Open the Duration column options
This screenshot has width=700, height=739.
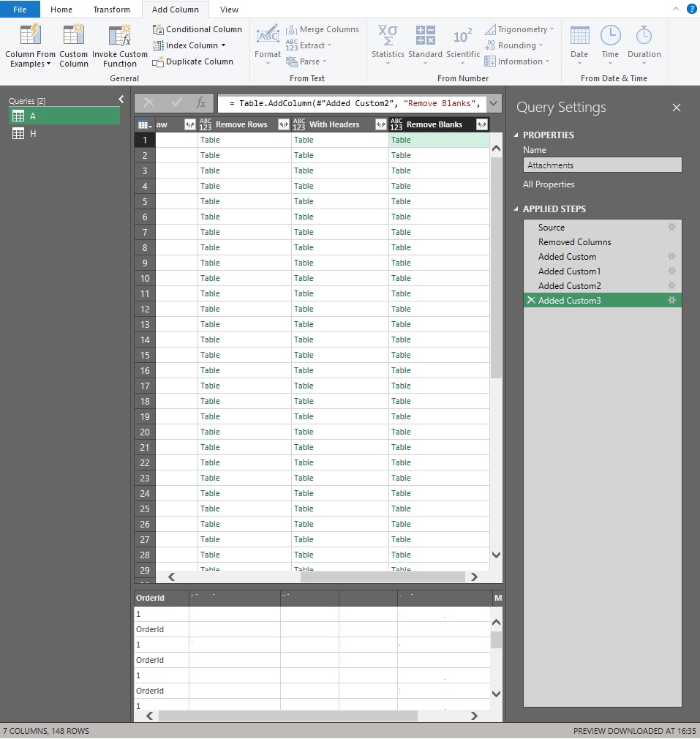[644, 46]
